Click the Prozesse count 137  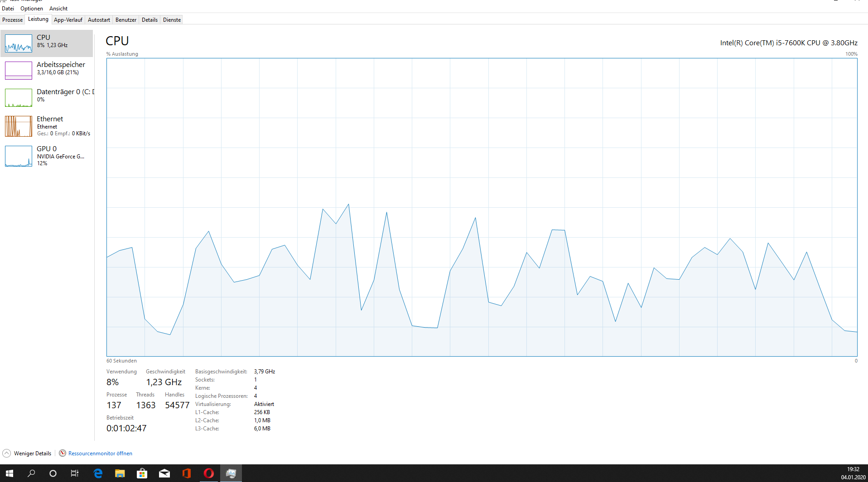pyautogui.click(x=114, y=406)
